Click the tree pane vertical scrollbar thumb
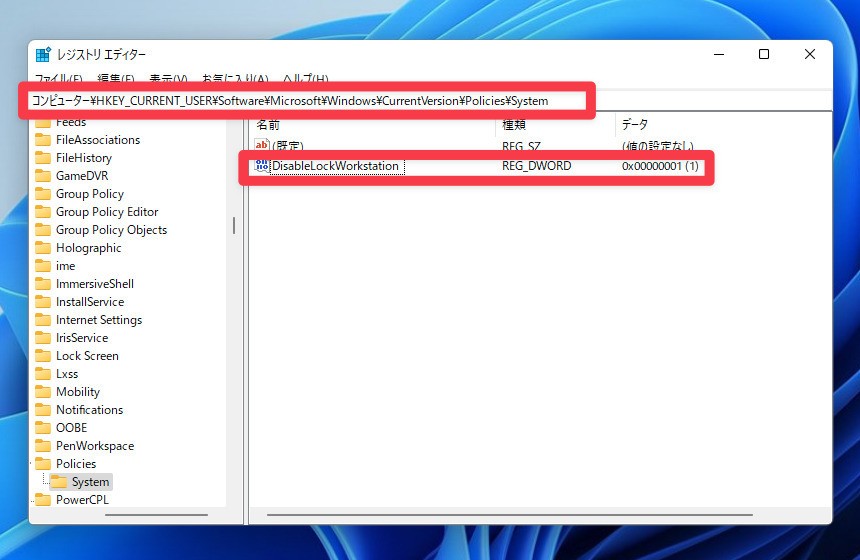860x560 pixels. click(x=234, y=225)
